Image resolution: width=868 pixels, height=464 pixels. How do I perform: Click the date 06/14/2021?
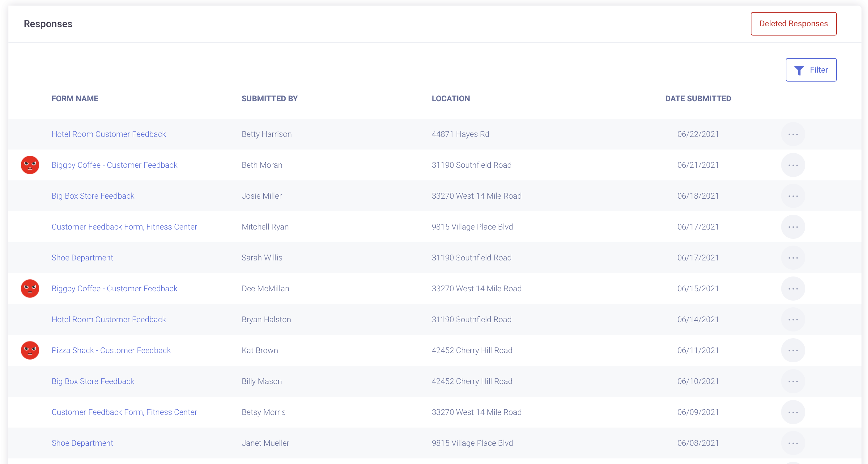click(698, 319)
